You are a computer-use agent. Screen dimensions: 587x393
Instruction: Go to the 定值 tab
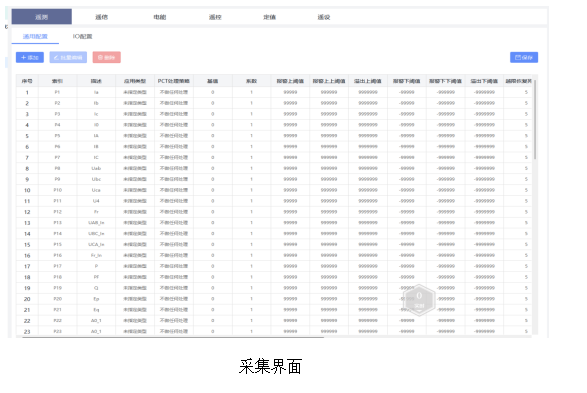click(x=270, y=17)
